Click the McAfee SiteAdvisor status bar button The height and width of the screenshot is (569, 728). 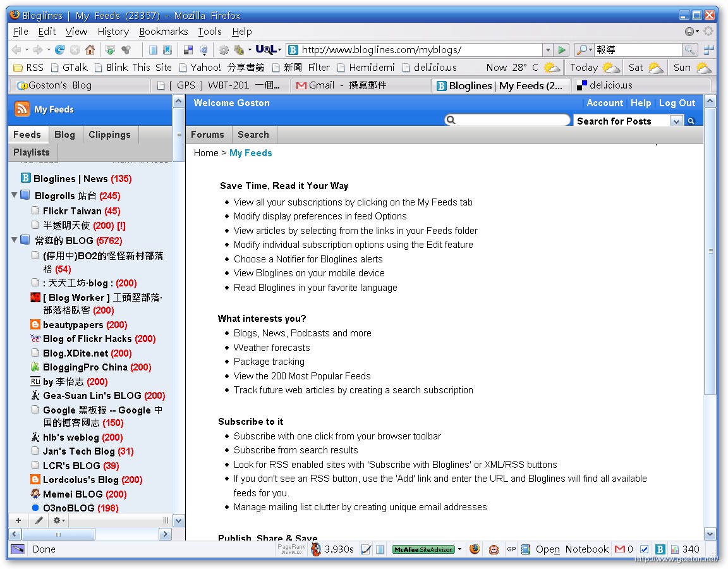(x=423, y=549)
